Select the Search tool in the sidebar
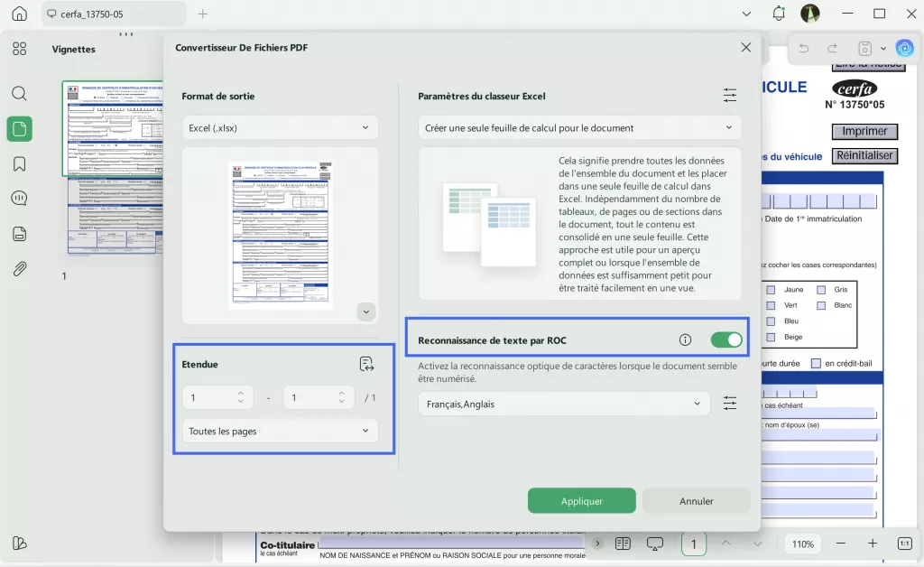 pyautogui.click(x=19, y=93)
